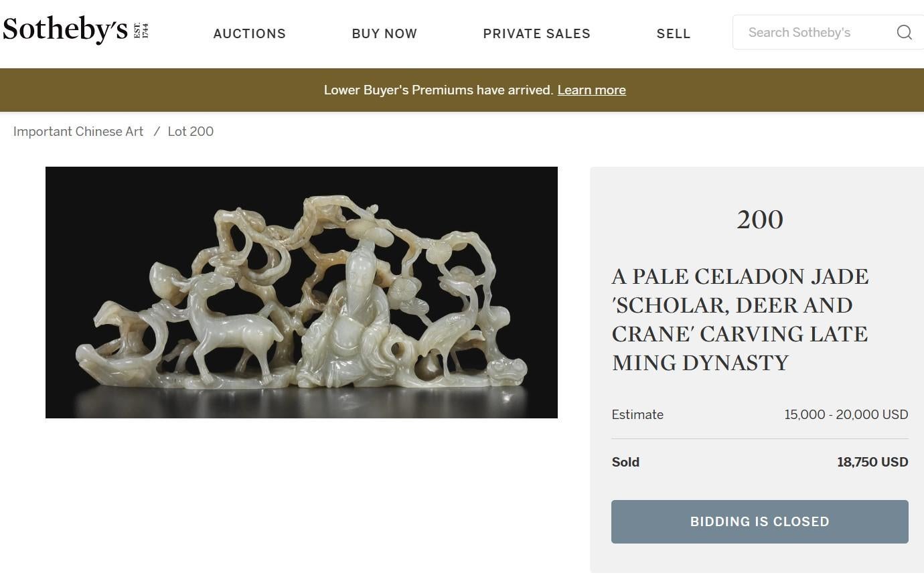Open the Auctions menu
The width and height of the screenshot is (924, 577).
click(x=249, y=33)
